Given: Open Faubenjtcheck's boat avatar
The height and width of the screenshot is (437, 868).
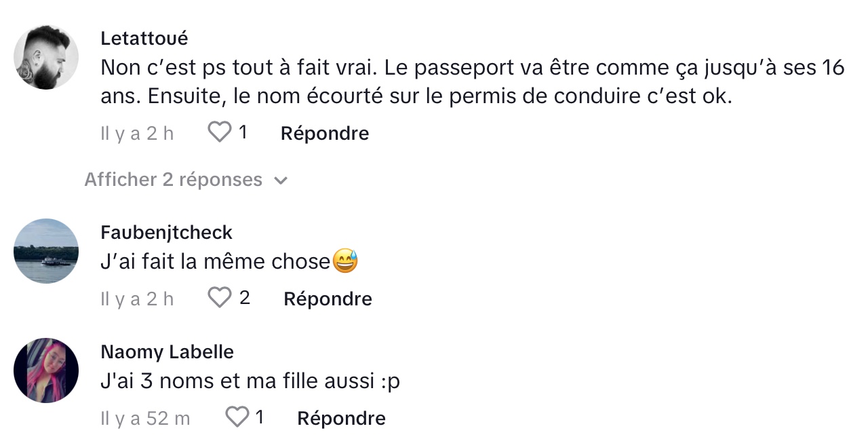Looking at the screenshot, I should coord(46,251).
